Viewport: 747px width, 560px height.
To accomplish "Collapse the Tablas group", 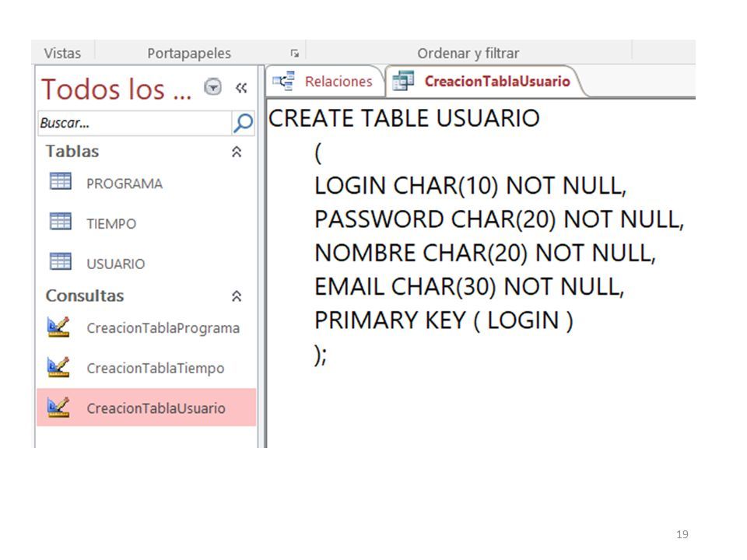I will pyautogui.click(x=237, y=152).
